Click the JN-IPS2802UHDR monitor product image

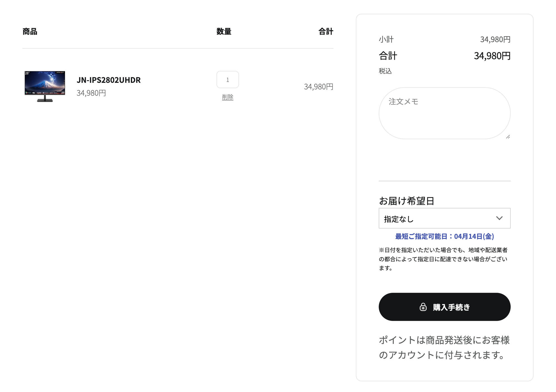point(45,86)
